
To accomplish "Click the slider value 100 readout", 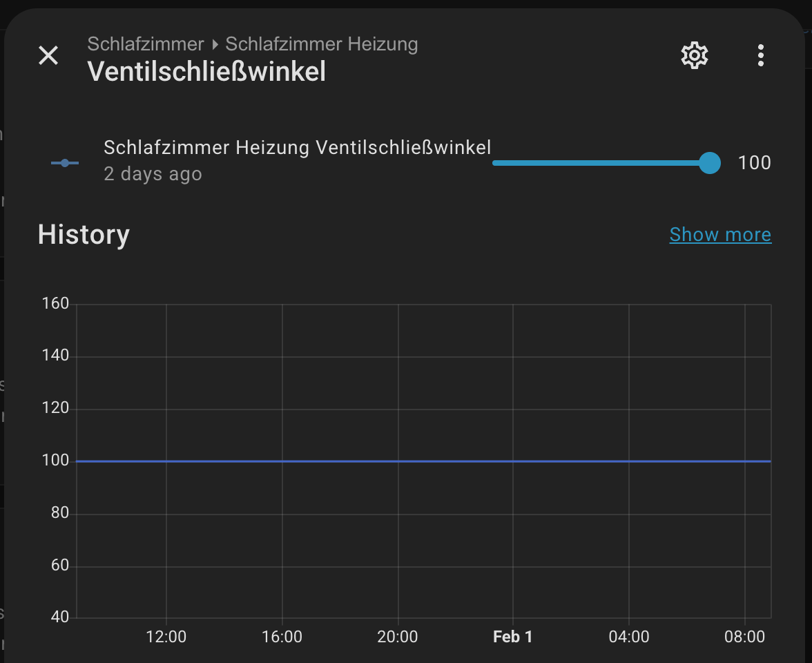I will tap(754, 163).
